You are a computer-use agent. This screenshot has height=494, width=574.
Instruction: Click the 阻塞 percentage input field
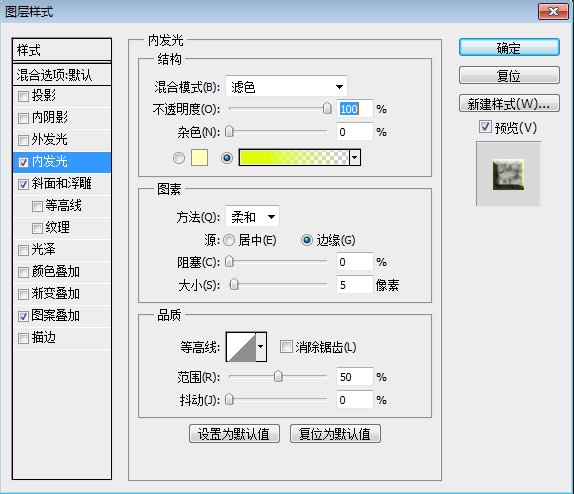pos(355,262)
